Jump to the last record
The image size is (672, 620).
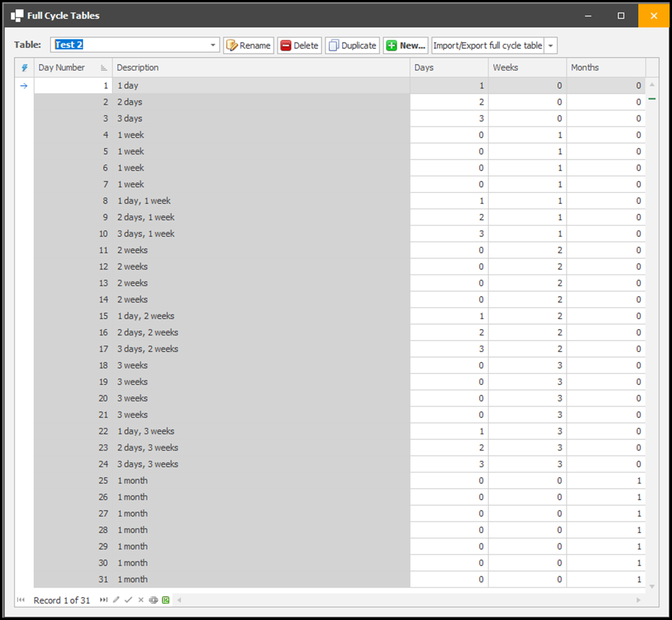click(103, 600)
